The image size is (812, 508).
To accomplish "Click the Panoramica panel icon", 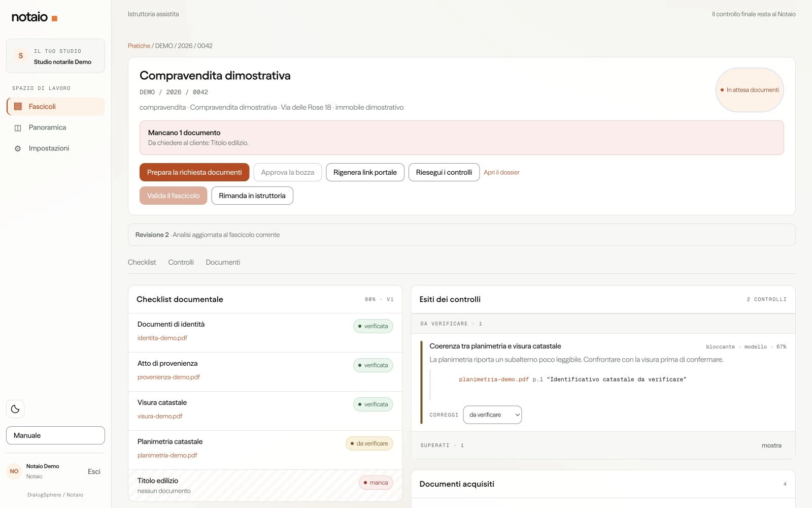I will pyautogui.click(x=18, y=128).
